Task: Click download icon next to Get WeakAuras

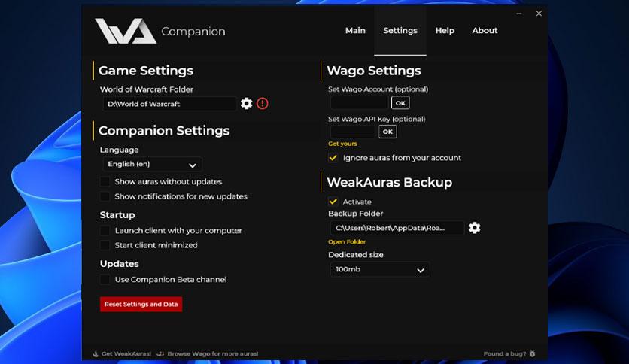Action: coord(96,353)
